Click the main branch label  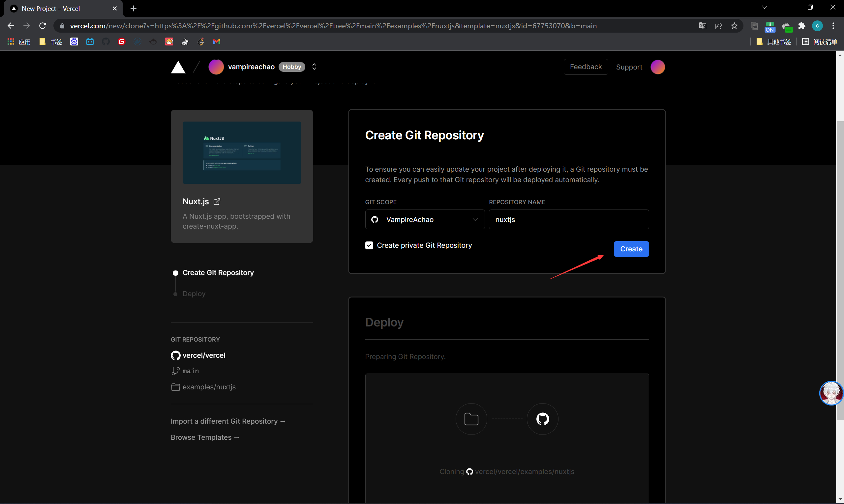click(190, 371)
